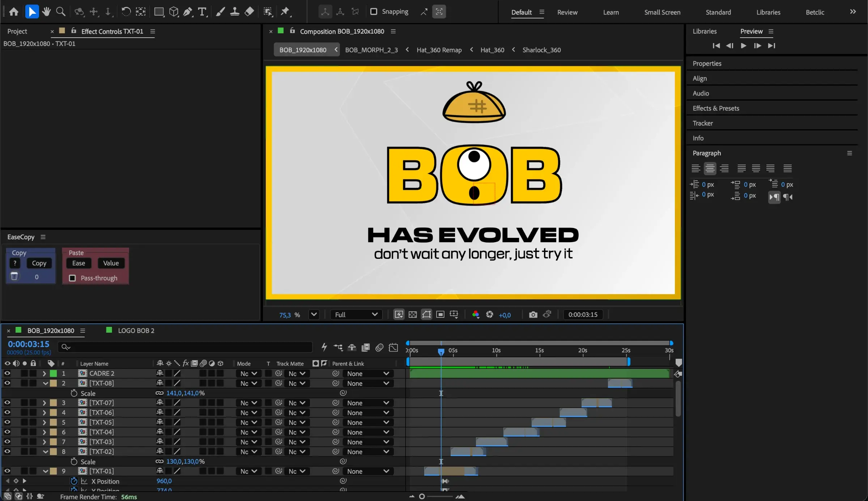Screen dimensions: 868x501
Task: Switch to the Libraries panel tab
Action: click(705, 31)
